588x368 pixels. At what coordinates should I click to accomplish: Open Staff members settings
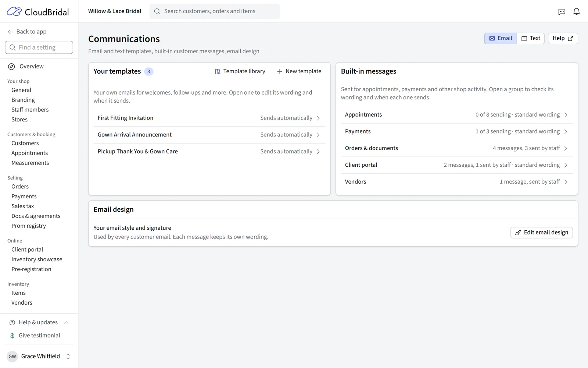[30, 110]
